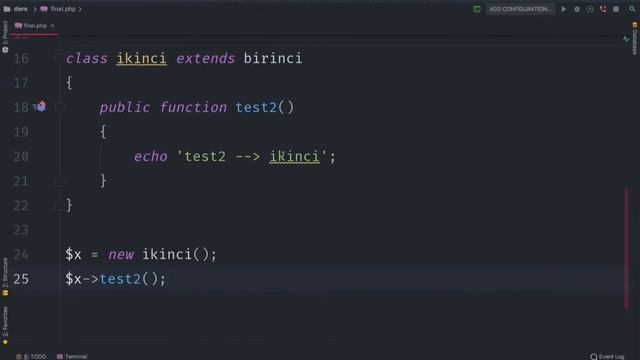Open the Structure tool window tab
Viewport: 640px width, 360px height.
coord(5,276)
